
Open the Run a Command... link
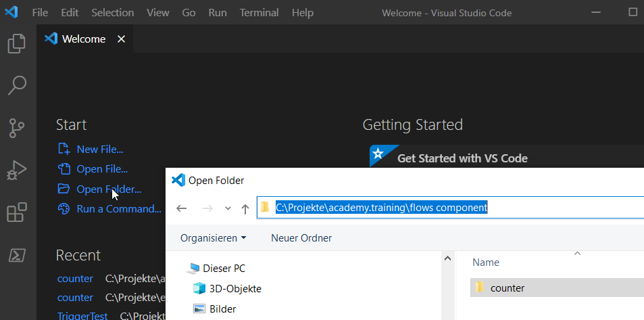click(x=118, y=209)
